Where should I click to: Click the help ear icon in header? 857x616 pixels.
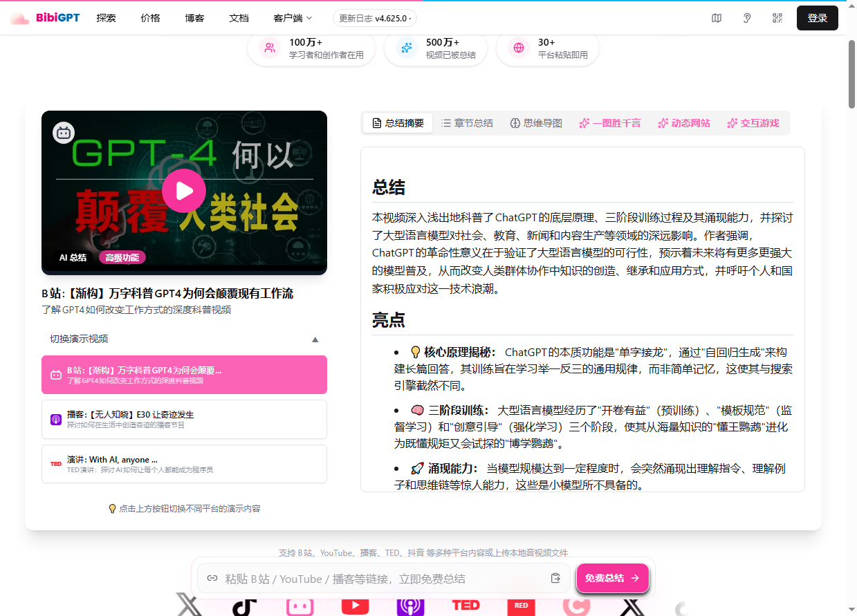coord(747,18)
